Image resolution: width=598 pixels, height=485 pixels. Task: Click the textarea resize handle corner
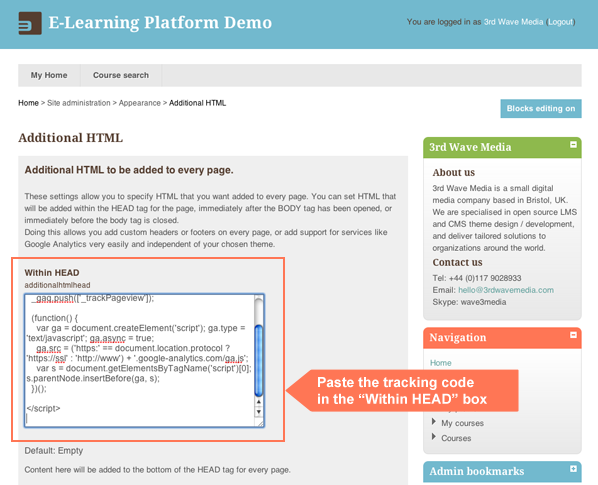(260, 424)
